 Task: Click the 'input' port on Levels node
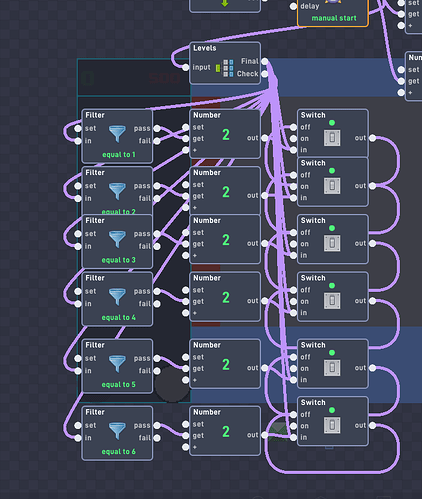186,67
